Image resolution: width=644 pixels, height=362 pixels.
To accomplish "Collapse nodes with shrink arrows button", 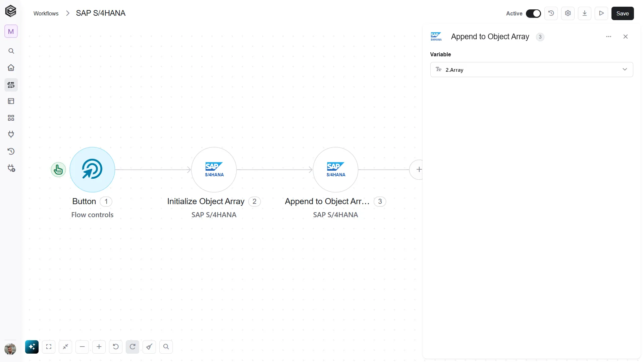I will tap(65, 347).
